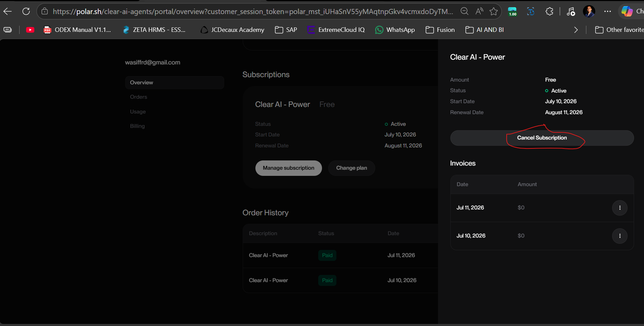
Task: Open the ZETA HRMS - ESS bookmark
Action: tap(154, 30)
